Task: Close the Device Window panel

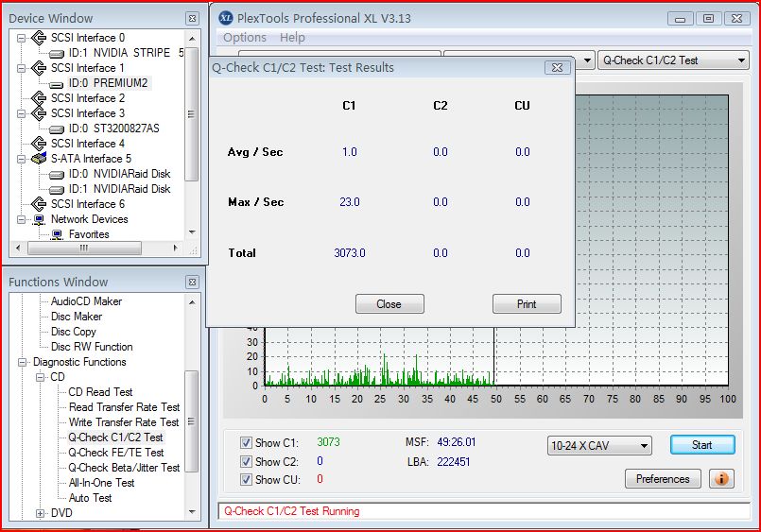Action: pyautogui.click(x=192, y=19)
